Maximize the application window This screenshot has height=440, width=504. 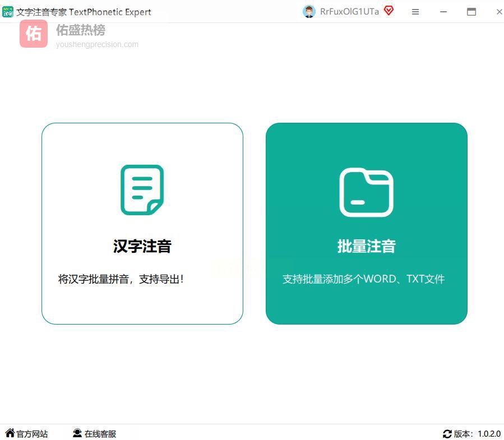[x=471, y=12]
